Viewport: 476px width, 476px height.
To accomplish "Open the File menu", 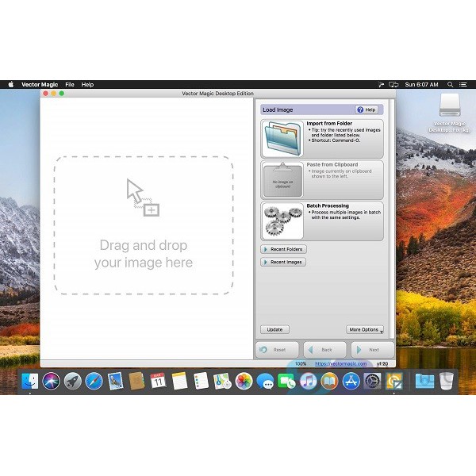I will point(70,84).
